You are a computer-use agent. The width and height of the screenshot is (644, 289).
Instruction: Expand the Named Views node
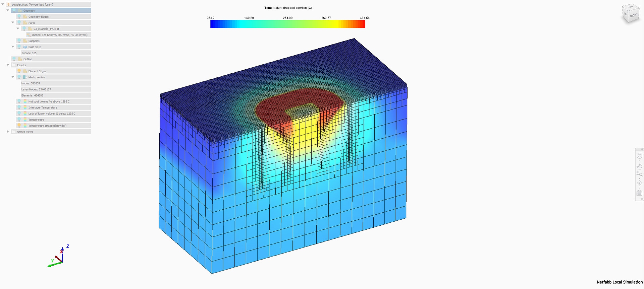(8, 132)
